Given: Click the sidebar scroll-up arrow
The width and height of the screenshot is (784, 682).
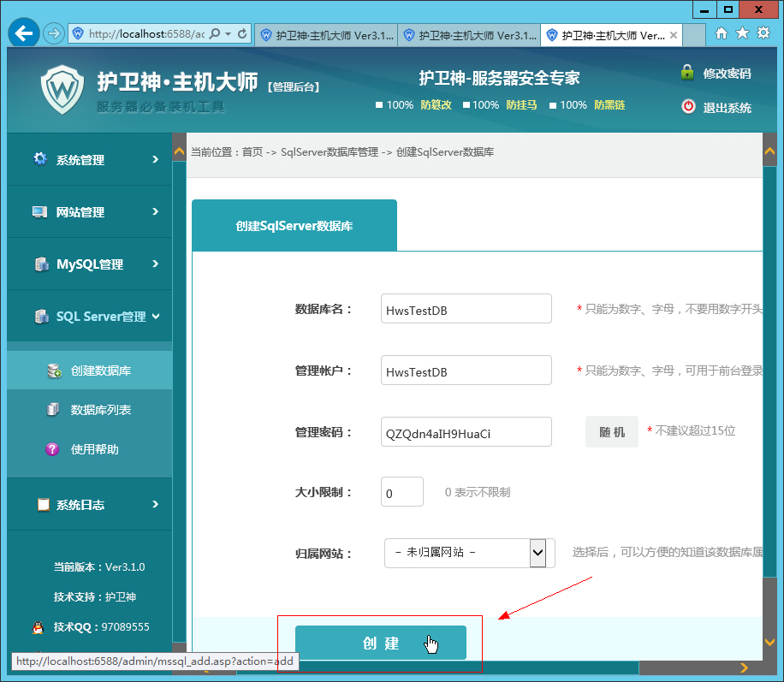Looking at the screenshot, I should 179,151.
